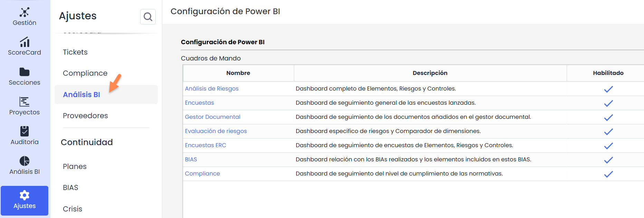Select Tickets in the settings menu
Image resolution: width=644 pixels, height=218 pixels.
point(75,52)
